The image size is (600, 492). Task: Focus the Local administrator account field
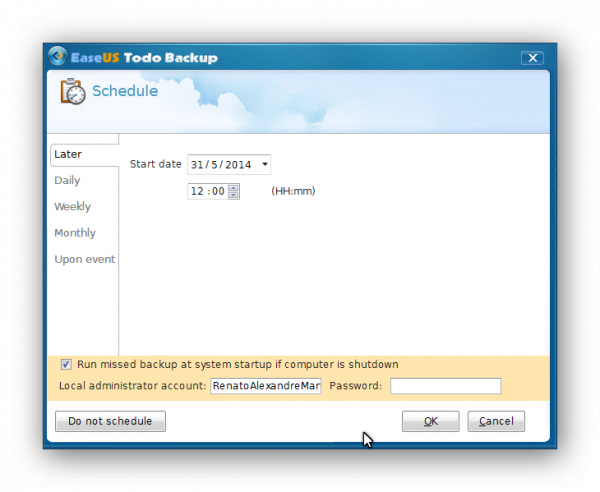point(266,386)
